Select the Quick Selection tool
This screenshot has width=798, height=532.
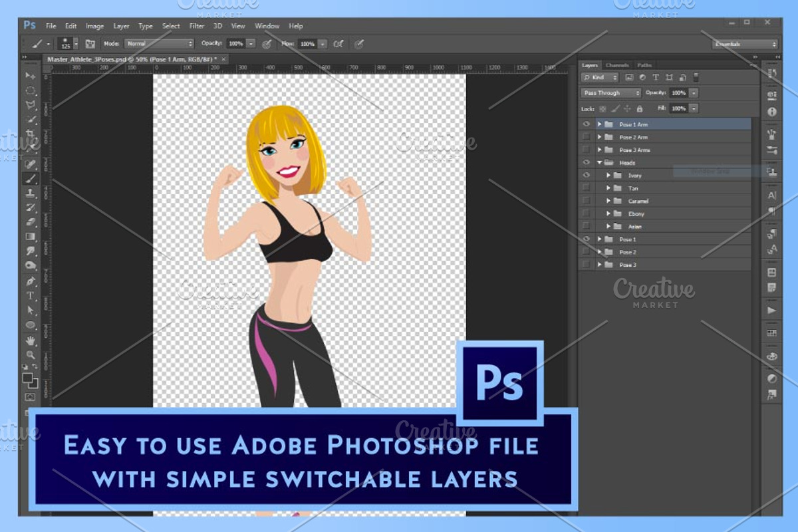pos(31,120)
